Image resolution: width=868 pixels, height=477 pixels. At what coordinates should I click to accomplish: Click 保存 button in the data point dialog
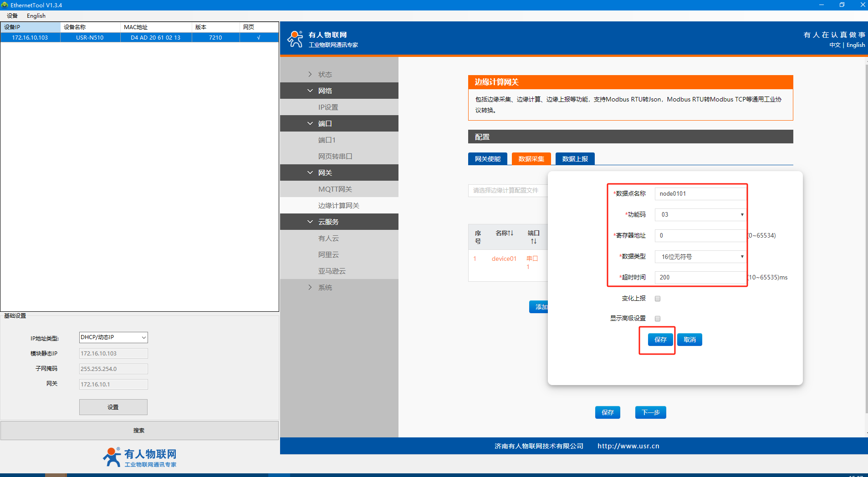click(x=660, y=340)
